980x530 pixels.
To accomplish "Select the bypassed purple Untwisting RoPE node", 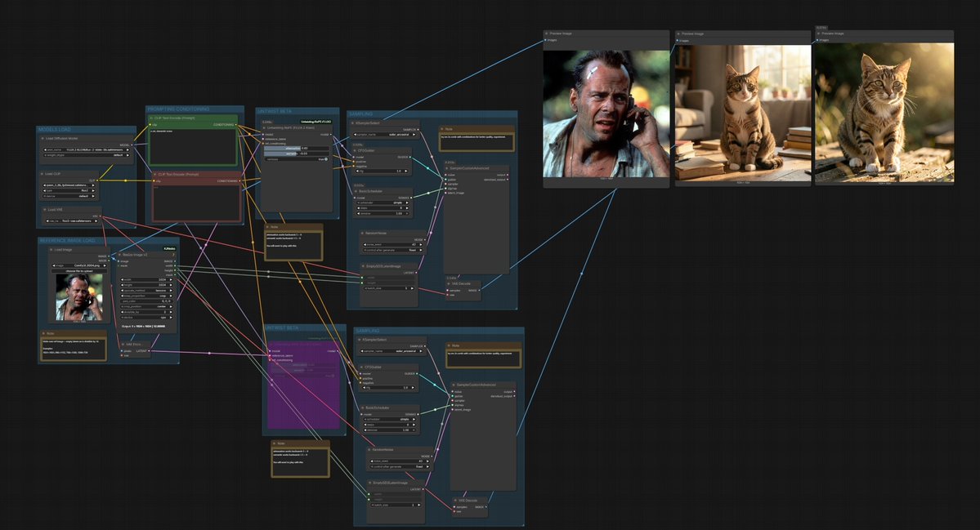I will 304,385.
